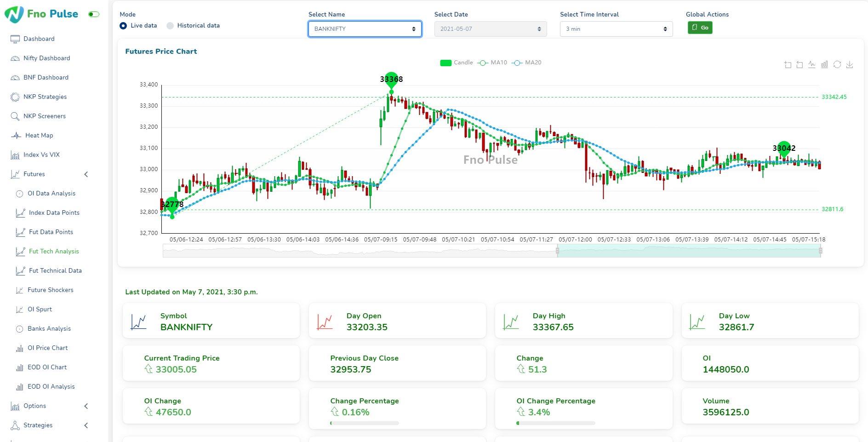
Task: Open EOD OI Analysis link
Action: (x=51, y=387)
